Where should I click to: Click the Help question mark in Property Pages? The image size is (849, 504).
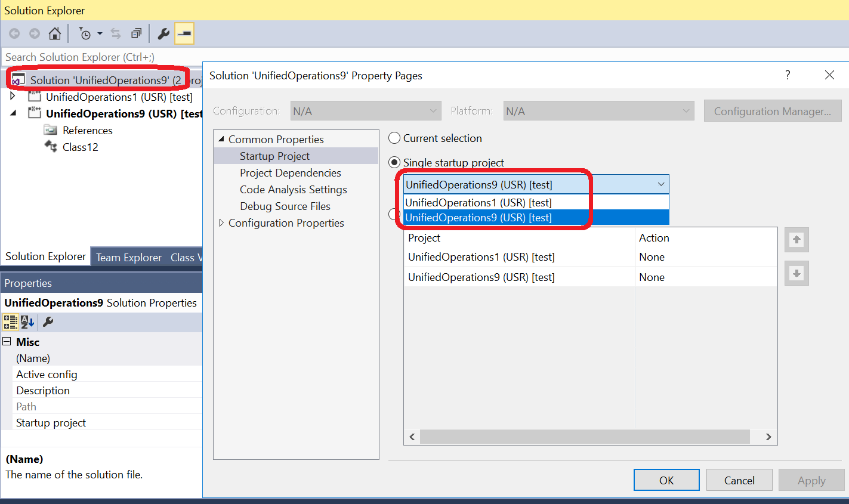click(x=788, y=75)
